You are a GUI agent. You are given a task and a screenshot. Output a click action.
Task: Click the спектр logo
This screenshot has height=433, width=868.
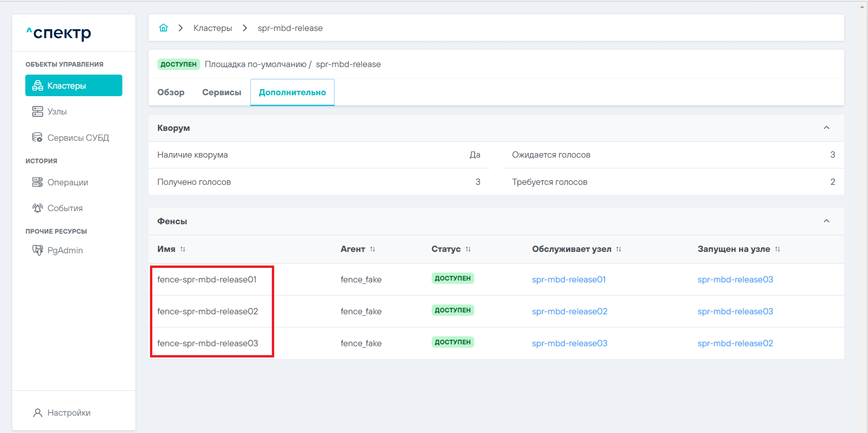(x=59, y=33)
